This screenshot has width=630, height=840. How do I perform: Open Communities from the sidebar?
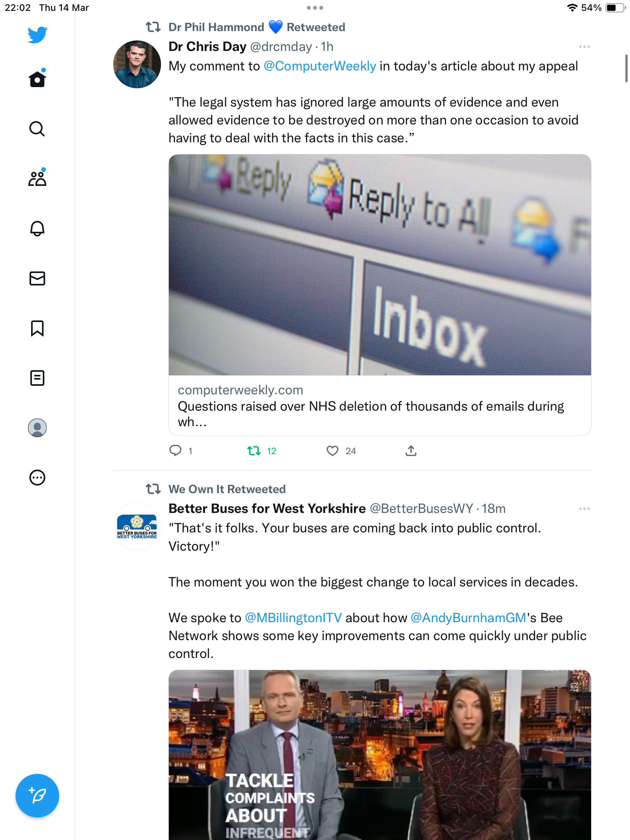coord(37,178)
